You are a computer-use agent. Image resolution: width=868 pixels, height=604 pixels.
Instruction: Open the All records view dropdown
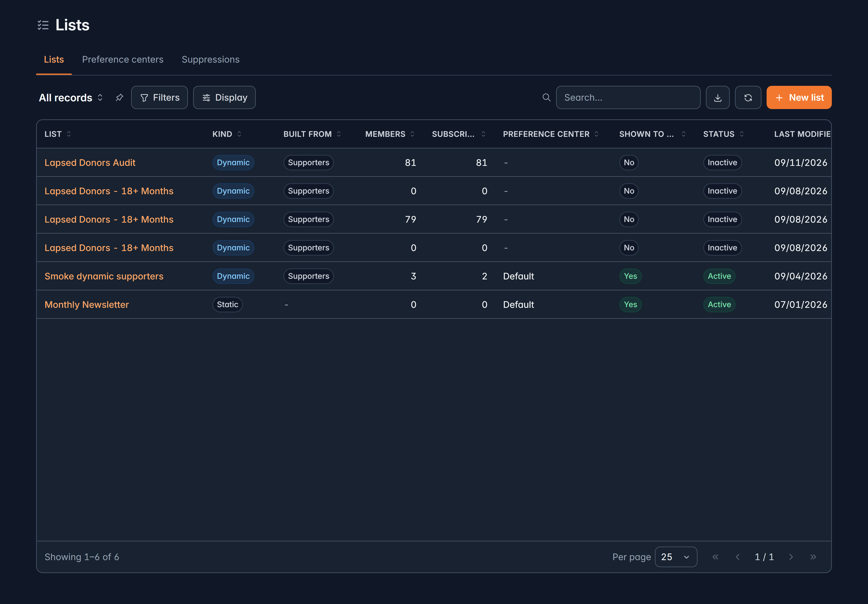tap(71, 97)
